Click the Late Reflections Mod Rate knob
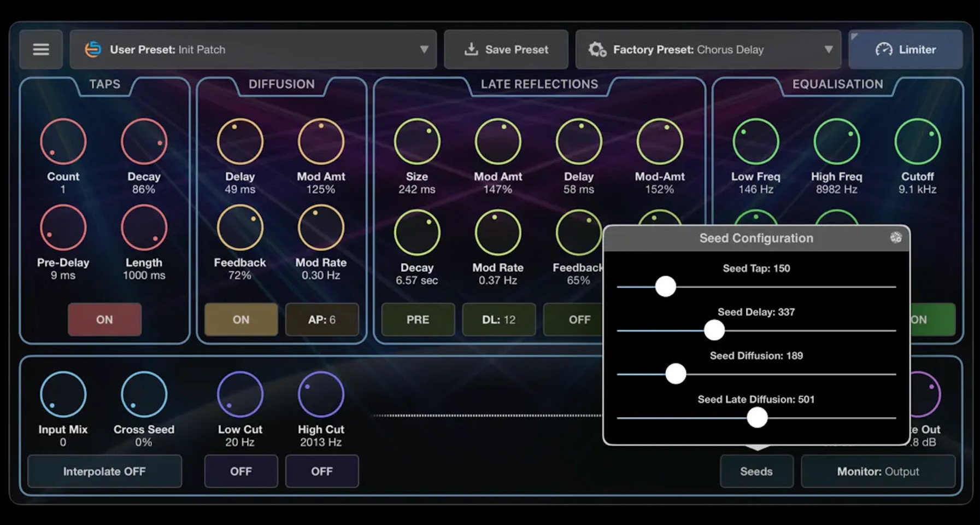 [498, 232]
